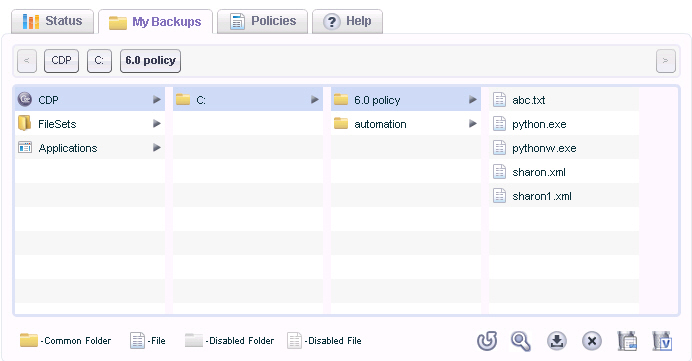Click the restore/refresh circular arrow icon
Viewport: 692px width, 361px height.
pyautogui.click(x=487, y=341)
